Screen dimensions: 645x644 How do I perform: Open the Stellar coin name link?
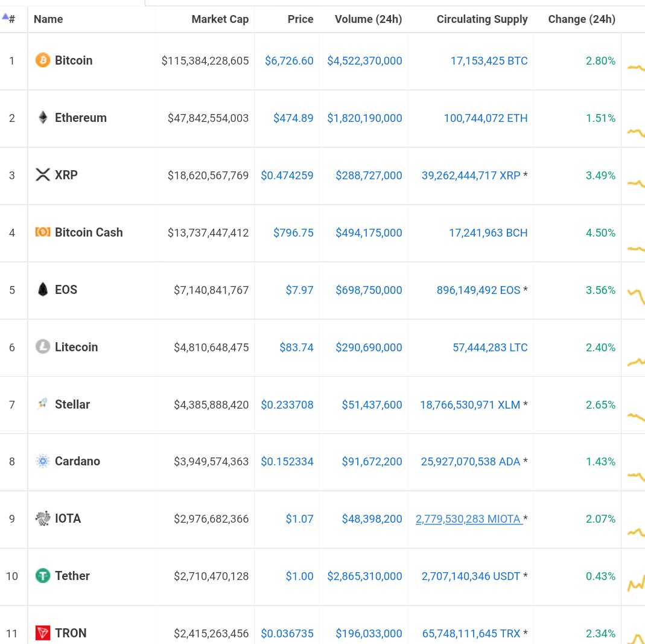(72, 404)
